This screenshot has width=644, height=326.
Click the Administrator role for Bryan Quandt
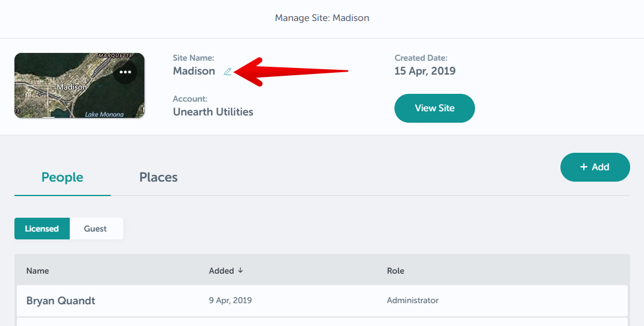(x=412, y=300)
